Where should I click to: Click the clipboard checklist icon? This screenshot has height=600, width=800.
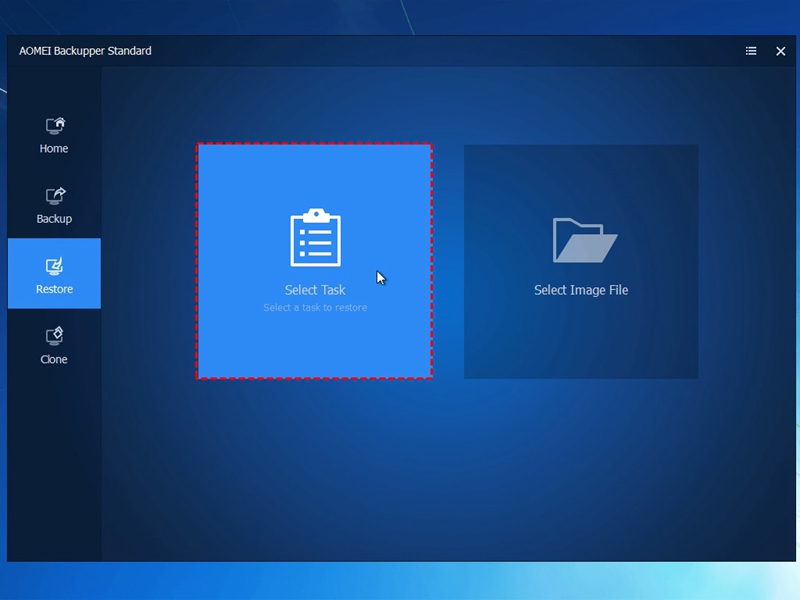pyautogui.click(x=315, y=237)
